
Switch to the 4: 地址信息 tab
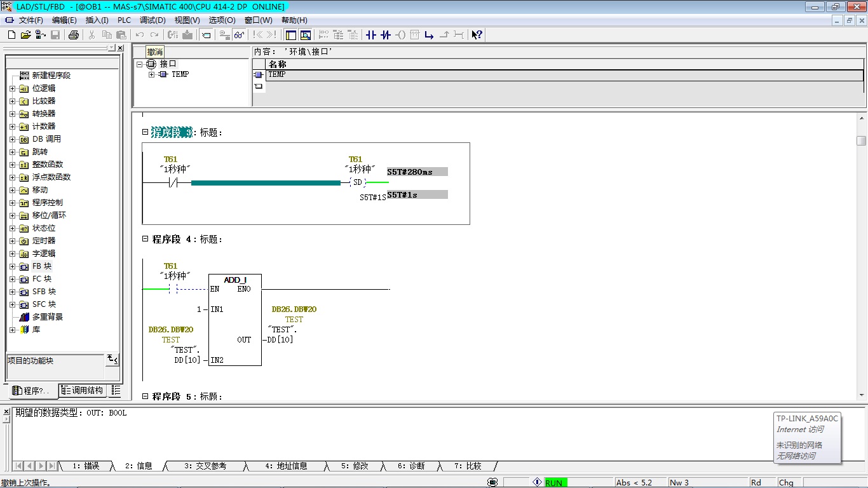click(286, 466)
